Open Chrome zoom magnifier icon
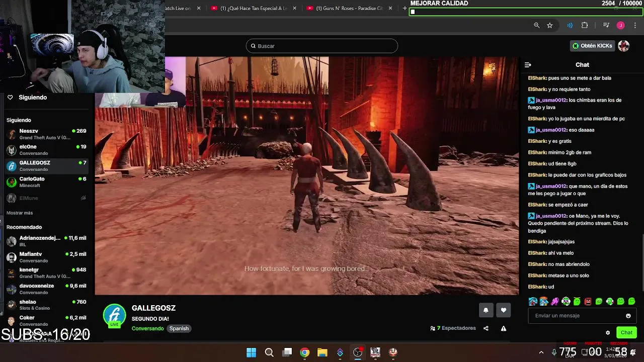 [x=537, y=25]
